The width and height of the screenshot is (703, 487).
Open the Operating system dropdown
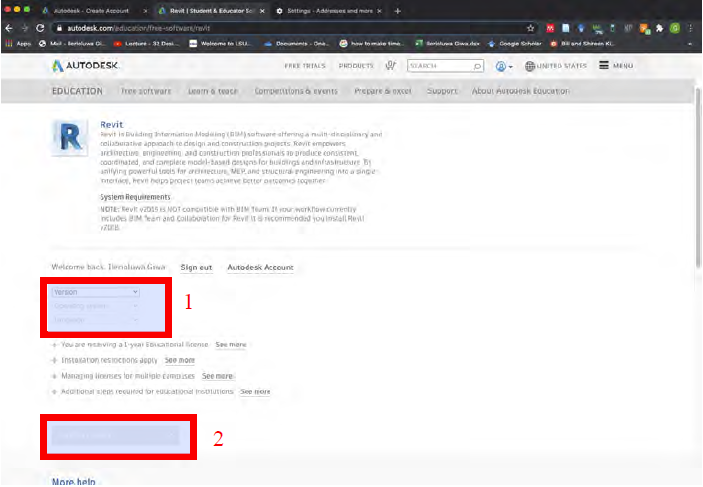pos(95,306)
